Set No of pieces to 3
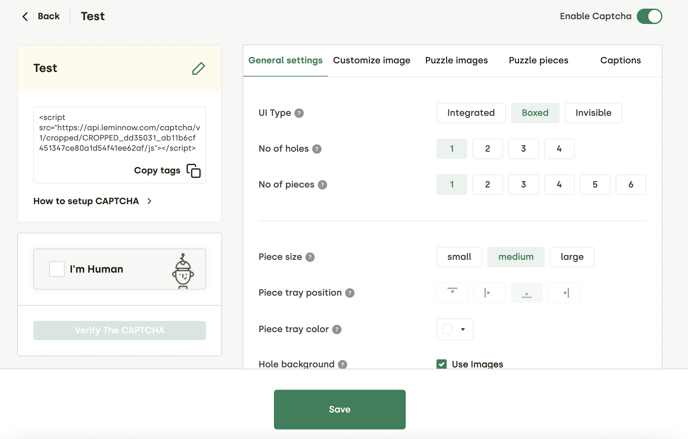This screenshot has width=688, height=439. (x=523, y=185)
